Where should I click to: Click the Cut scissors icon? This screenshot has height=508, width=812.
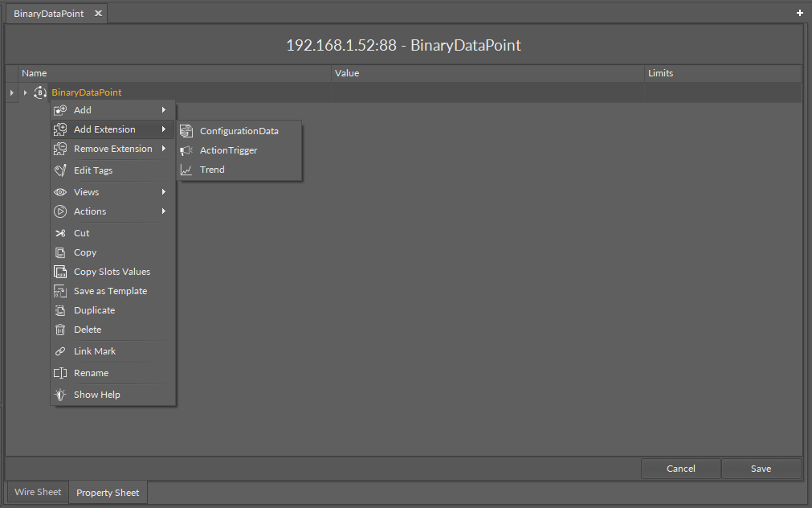(60, 233)
